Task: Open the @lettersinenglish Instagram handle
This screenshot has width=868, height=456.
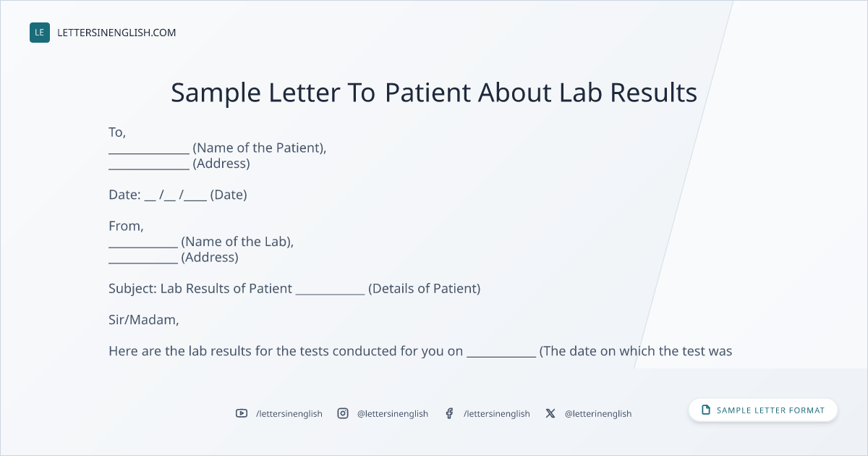Action: 393,413
